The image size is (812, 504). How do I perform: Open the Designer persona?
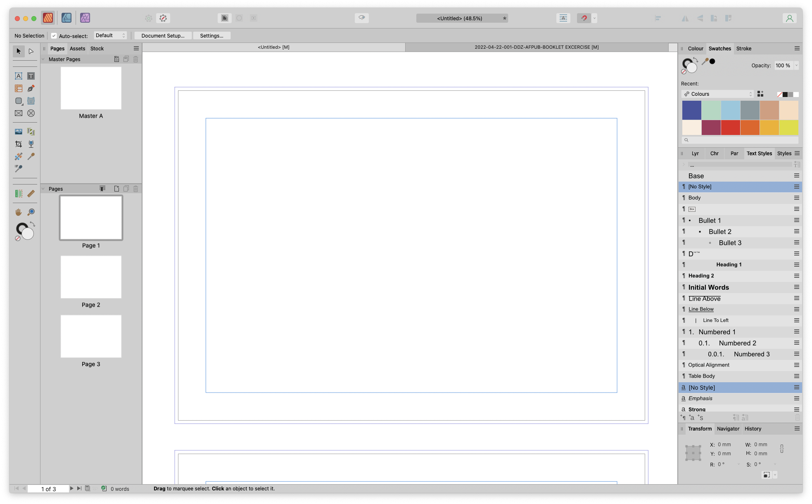66,18
